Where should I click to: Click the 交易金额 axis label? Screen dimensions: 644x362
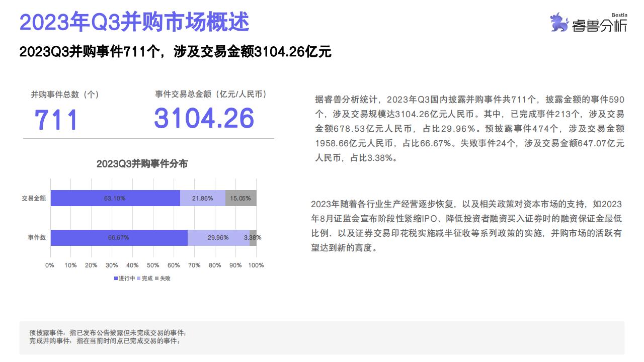click(x=34, y=198)
